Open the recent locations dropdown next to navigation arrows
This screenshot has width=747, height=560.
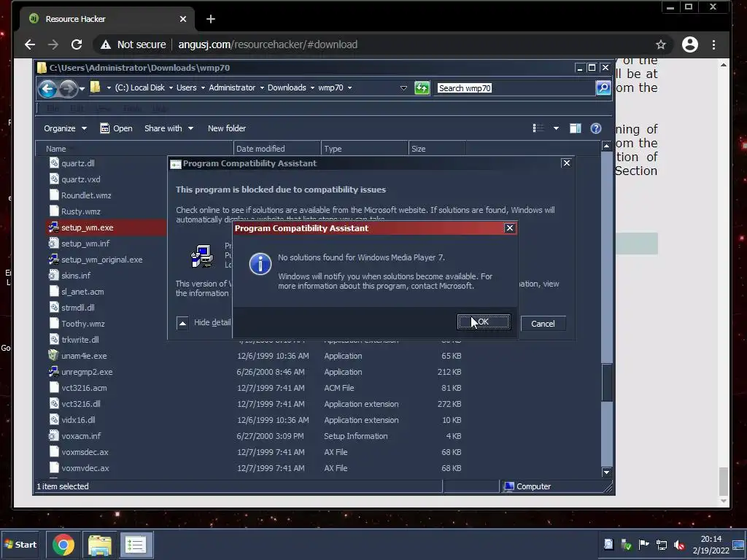pyautogui.click(x=82, y=88)
